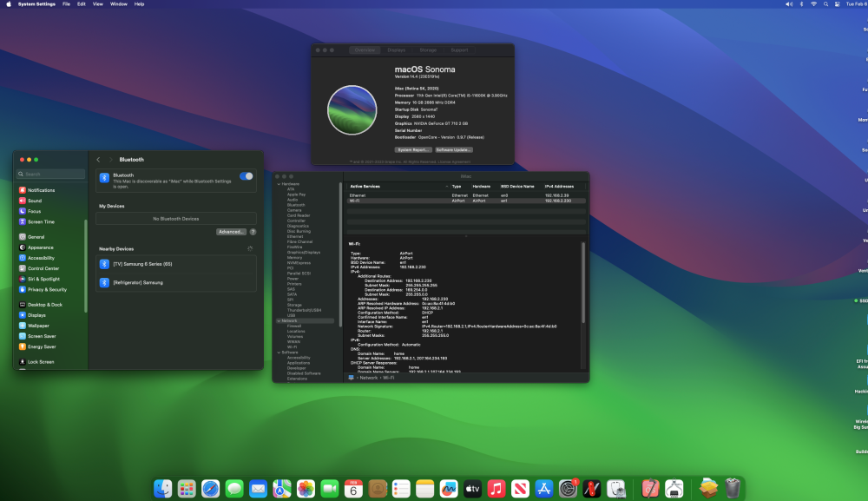868x501 pixels.
Task: Open the Window menu
Action: [118, 3]
